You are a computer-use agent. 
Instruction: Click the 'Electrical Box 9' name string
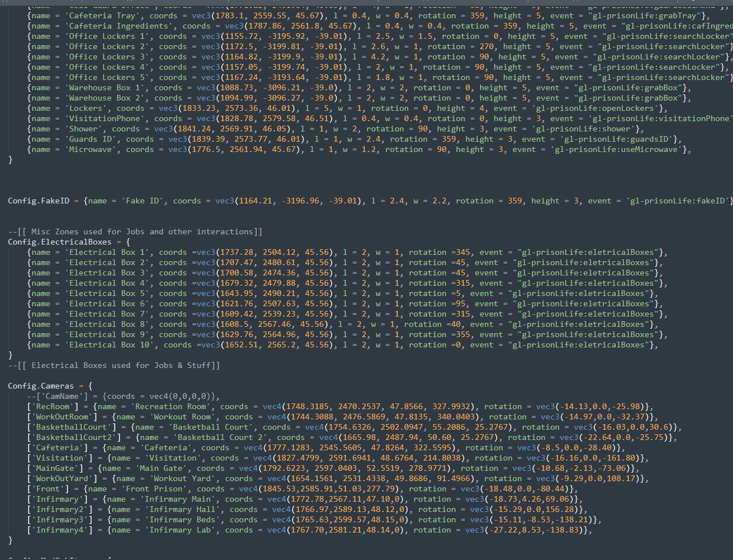107,334
